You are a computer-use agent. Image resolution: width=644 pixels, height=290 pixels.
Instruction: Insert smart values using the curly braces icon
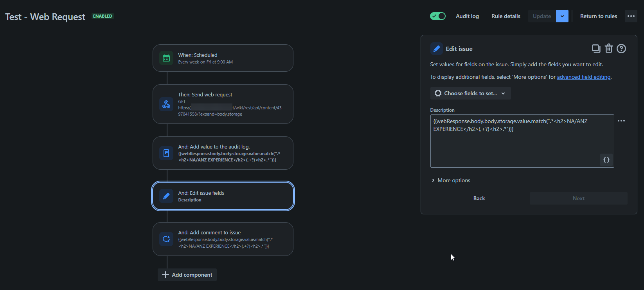[606, 160]
